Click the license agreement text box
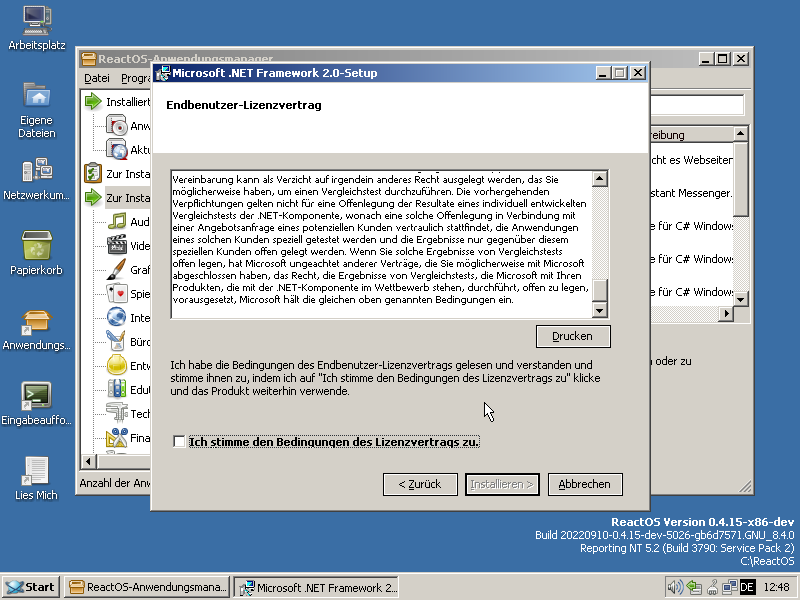The image size is (800, 600). (382, 244)
